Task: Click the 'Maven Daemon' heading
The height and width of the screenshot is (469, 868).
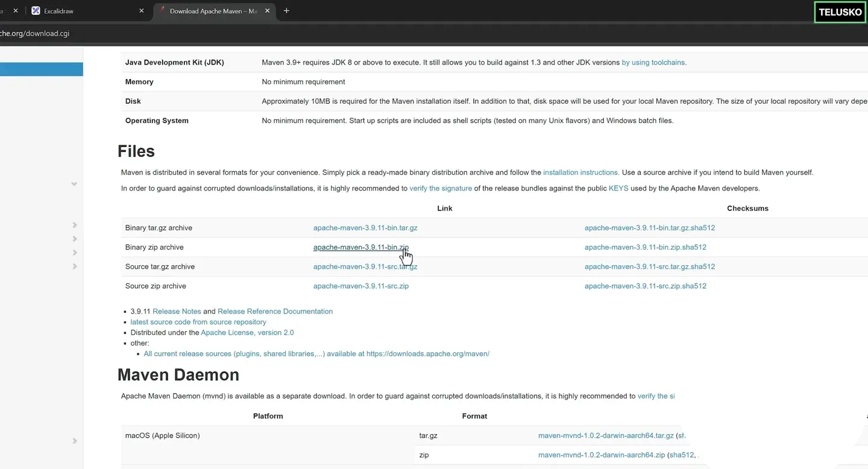Action: click(x=178, y=375)
